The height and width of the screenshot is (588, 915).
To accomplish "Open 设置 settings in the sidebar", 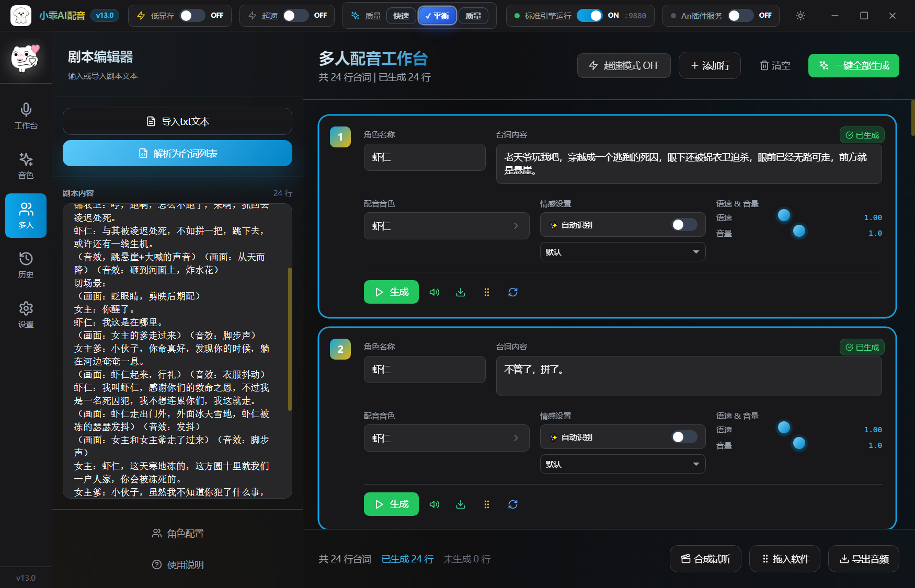I will coord(26,315).
